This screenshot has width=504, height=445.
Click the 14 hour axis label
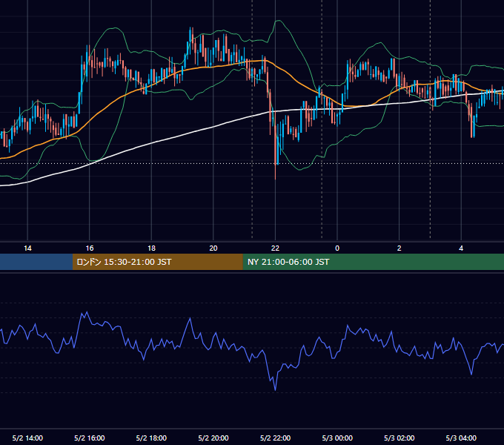(x=27, y=248)
